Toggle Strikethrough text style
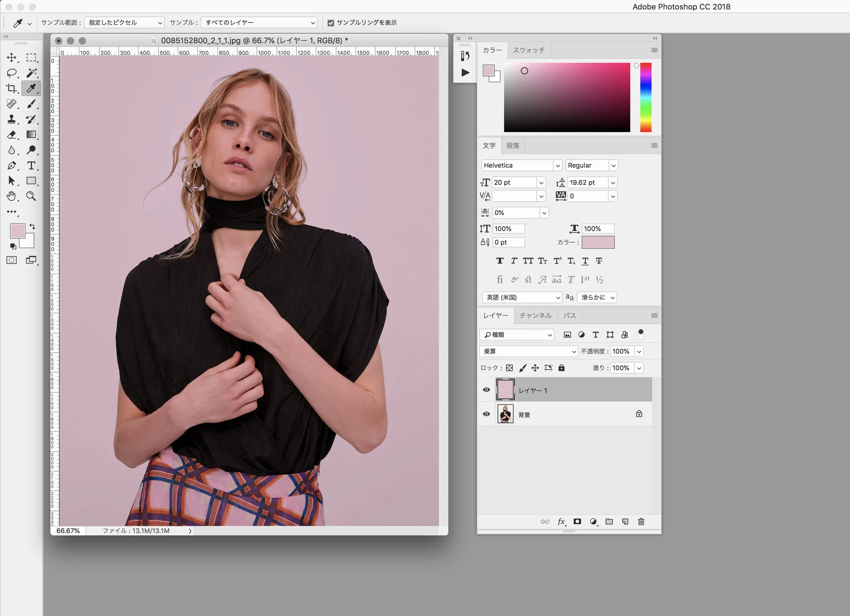The width and height of the screenshot is (850, 616). pos(599,261)
